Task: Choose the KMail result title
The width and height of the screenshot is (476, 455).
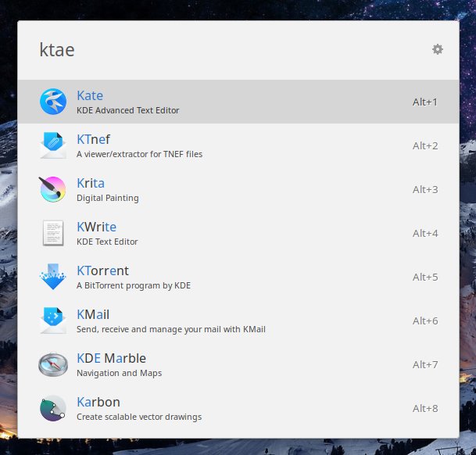Action: (x=93, y=314)
